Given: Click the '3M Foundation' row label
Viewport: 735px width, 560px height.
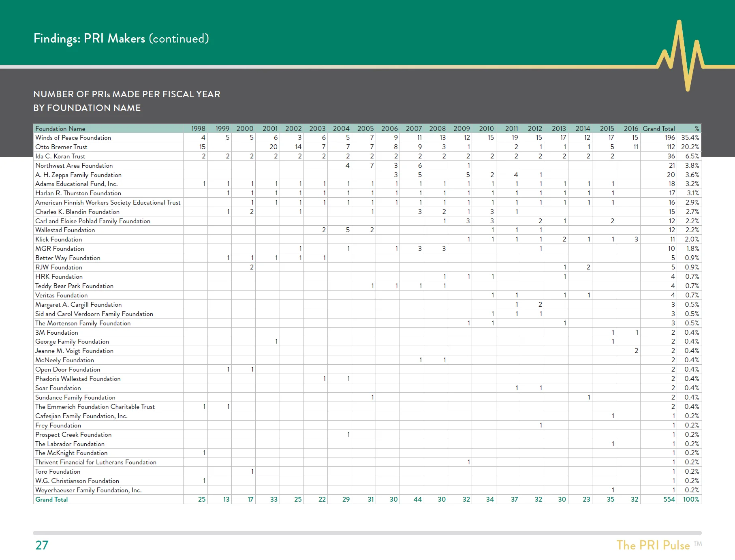Looking at the screenshot, I should coord(56,333).
